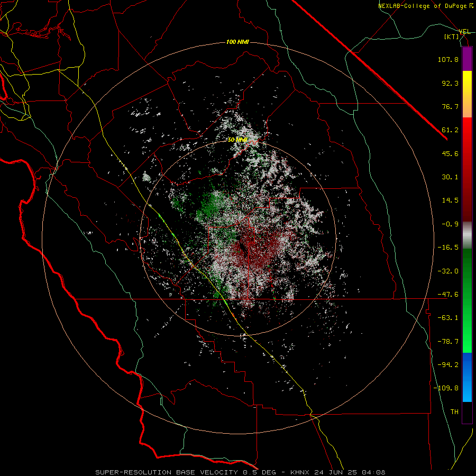Click the -16.5 velocity scale value
Screen dimensions: 476x476
pyautogui.click(x=448, y=248)
